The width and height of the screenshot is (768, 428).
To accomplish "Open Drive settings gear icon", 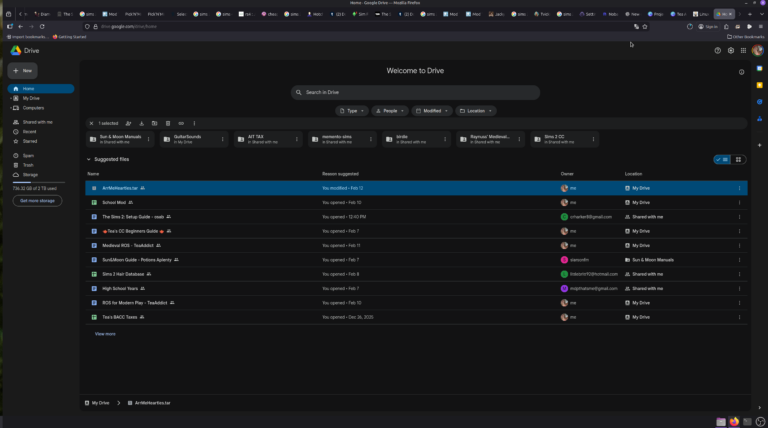I will pyautogui.click(x=731, y=50).
